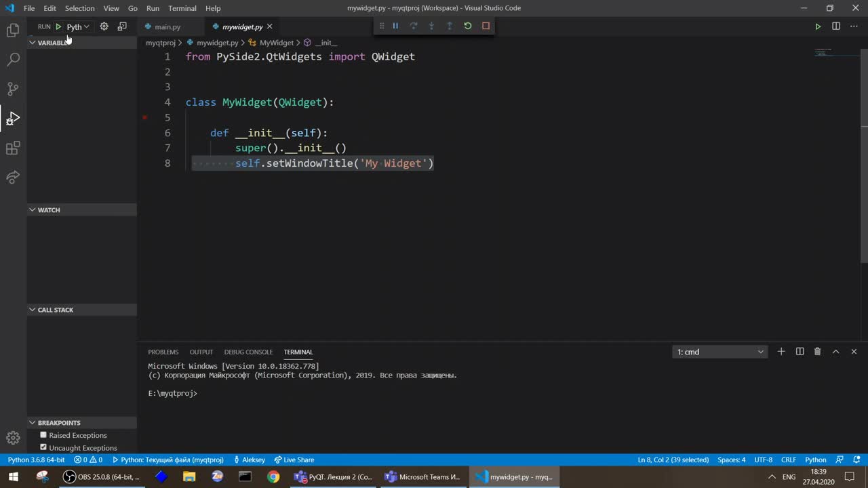Disable Uncaught Exceptions breakpoint
Viewport: 868px width, 488px height.
pos(43,447)
